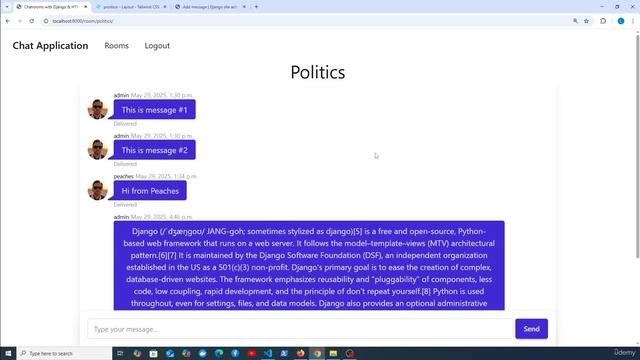Click the page vertical scrollbar thumb

(x=637, y=147)
